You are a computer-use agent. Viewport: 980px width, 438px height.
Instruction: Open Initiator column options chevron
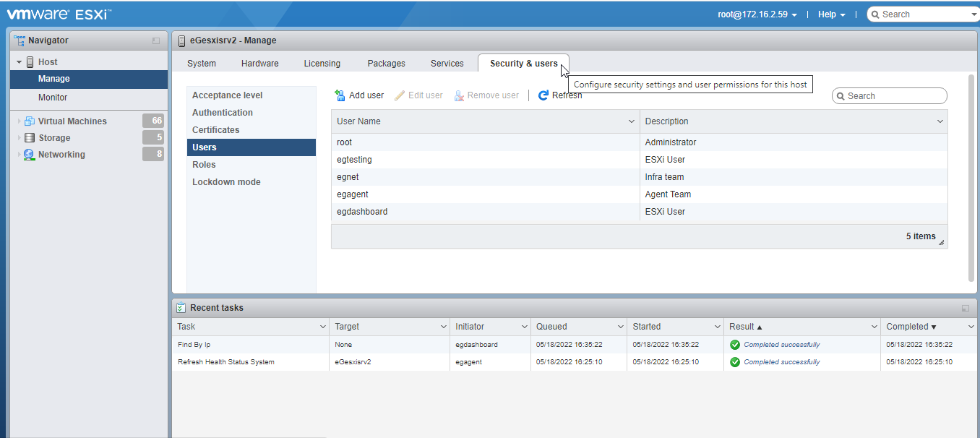[x=523, y=327]
